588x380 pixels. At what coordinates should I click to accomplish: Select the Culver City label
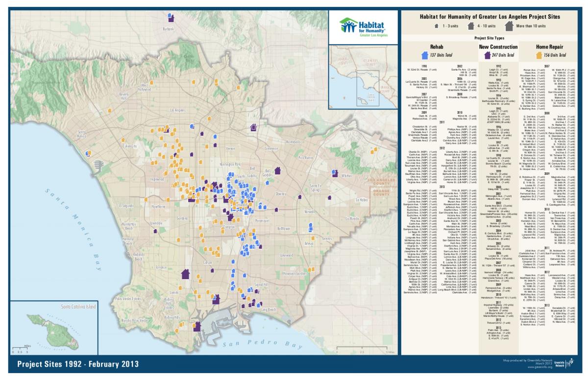130,146
